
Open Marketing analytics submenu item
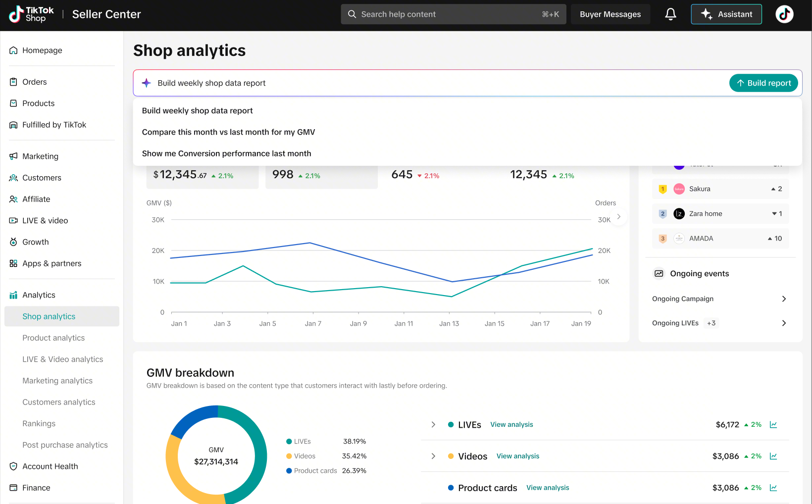tap(62, 381)
